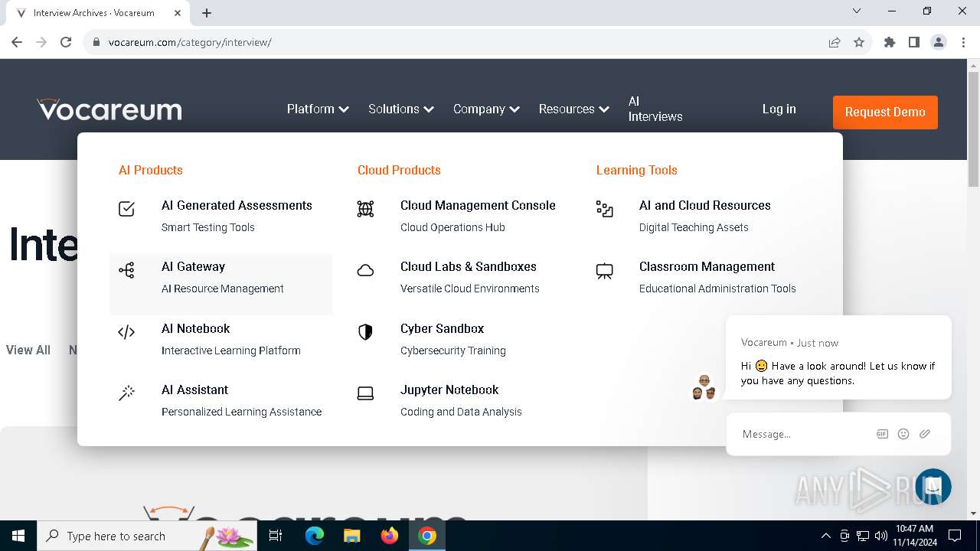Open Chrome tab search dropdown arrow
The height and width of the screenshot is (551, 980).
point(857,11)
